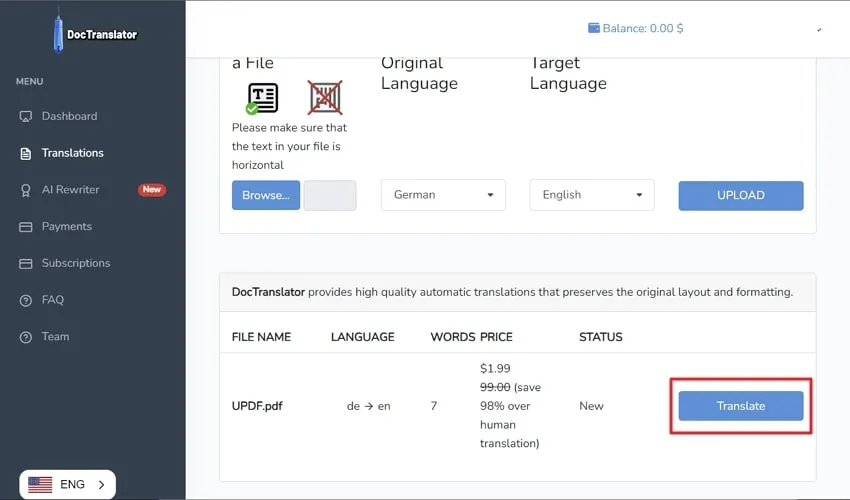850x500 pixels.
Task: Click the valid text document icon
Action: pos(262,98)
